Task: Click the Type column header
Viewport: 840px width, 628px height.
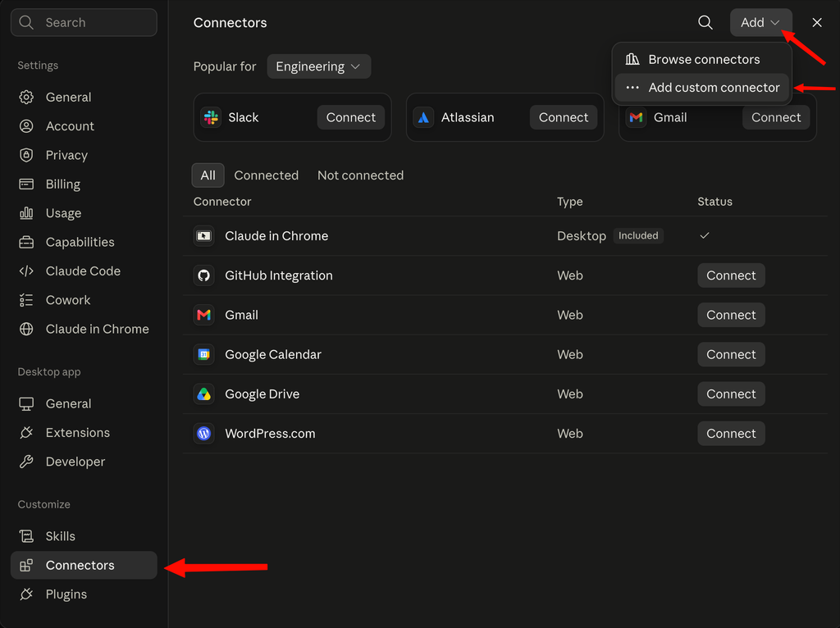Action: pyautogui.click(x=569, y=202)
